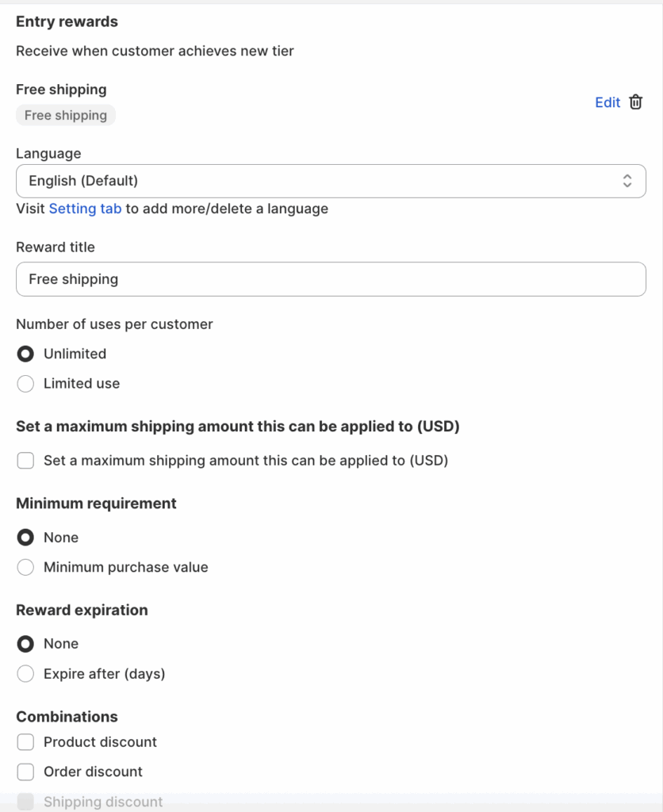Click the Shipping discount checkbox
This screenshot has height=812, width=663.
[25, 802]
